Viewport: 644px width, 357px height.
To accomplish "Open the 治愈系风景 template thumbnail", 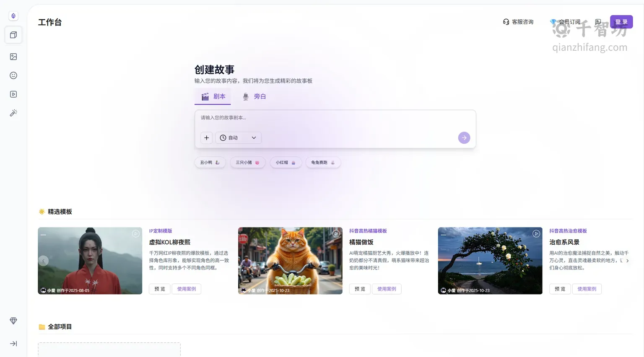I will 490,261.
